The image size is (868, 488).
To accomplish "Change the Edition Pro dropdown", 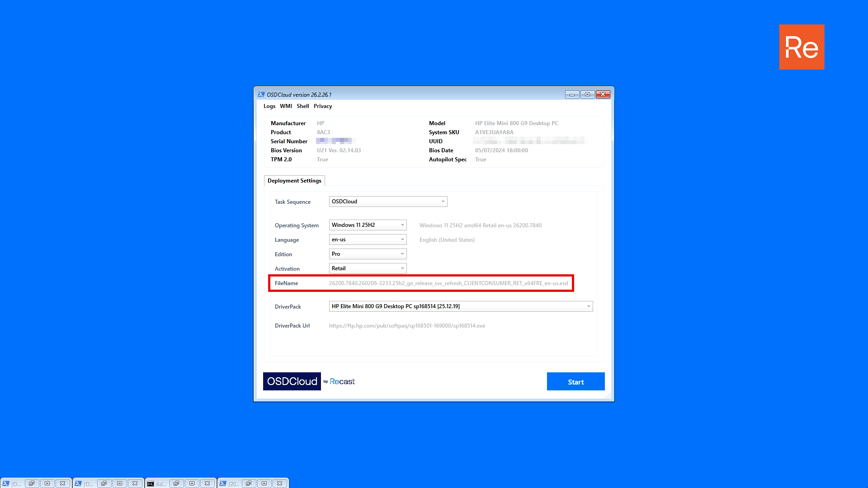I will point(368,254).
